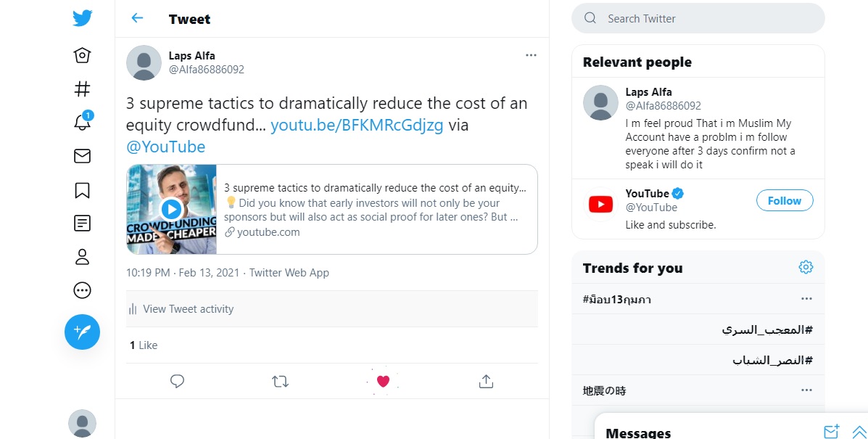Viewport: 868px width, 439px height.
Task: Click the reply speech bubble icon
Action: point(177,381)
